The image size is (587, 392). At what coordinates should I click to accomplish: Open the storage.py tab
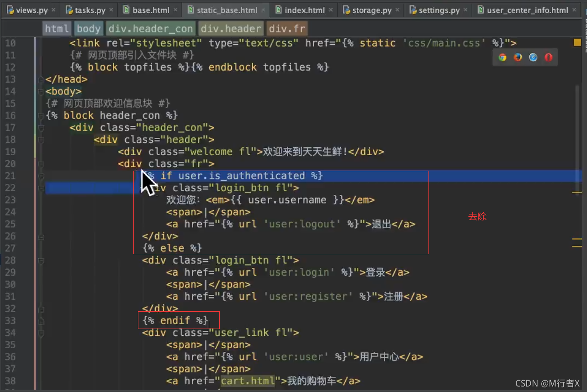(x=372, y=10)
